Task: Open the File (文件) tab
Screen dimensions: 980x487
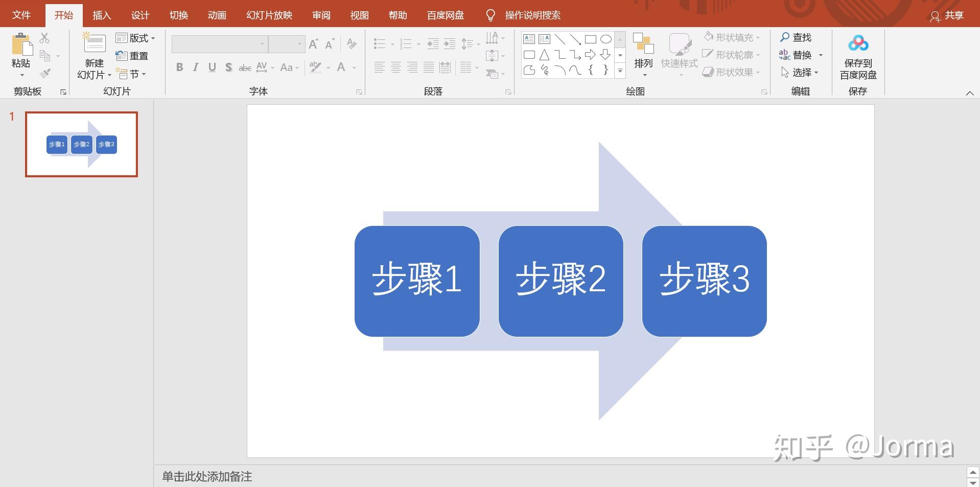Action: click(x=21, y=15)
